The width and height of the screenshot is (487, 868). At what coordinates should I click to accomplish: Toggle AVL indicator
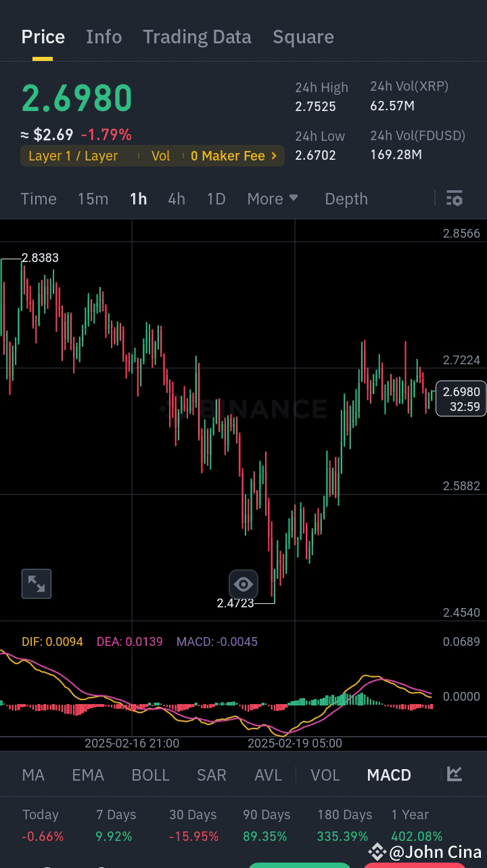pyautogui.click(x=268, y=775)
